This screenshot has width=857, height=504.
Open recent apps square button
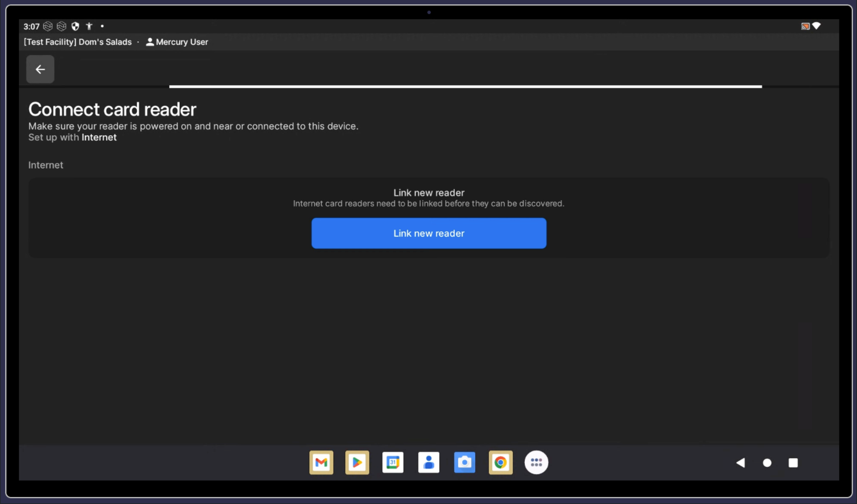pyautogui.click(x=793, y=463)
